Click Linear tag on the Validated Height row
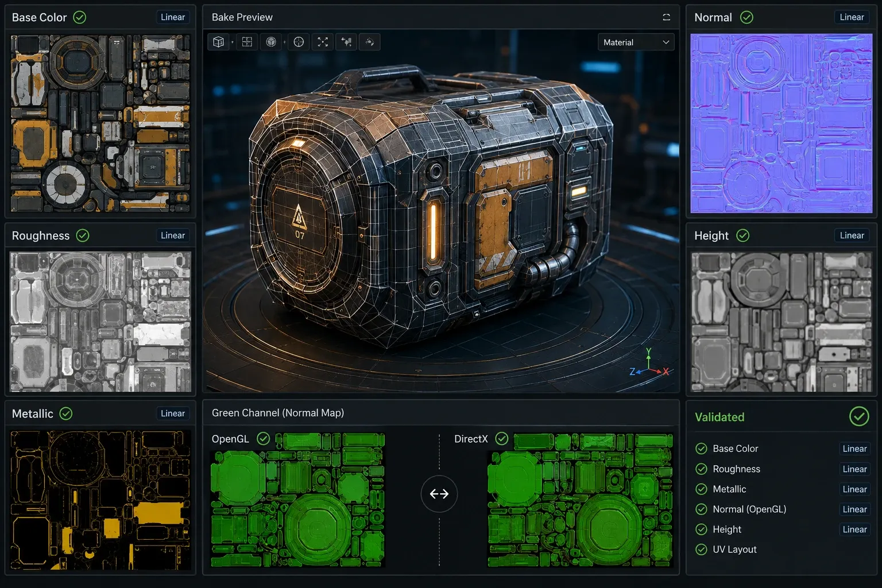The image size is (882, 588). tap(854, 529)
